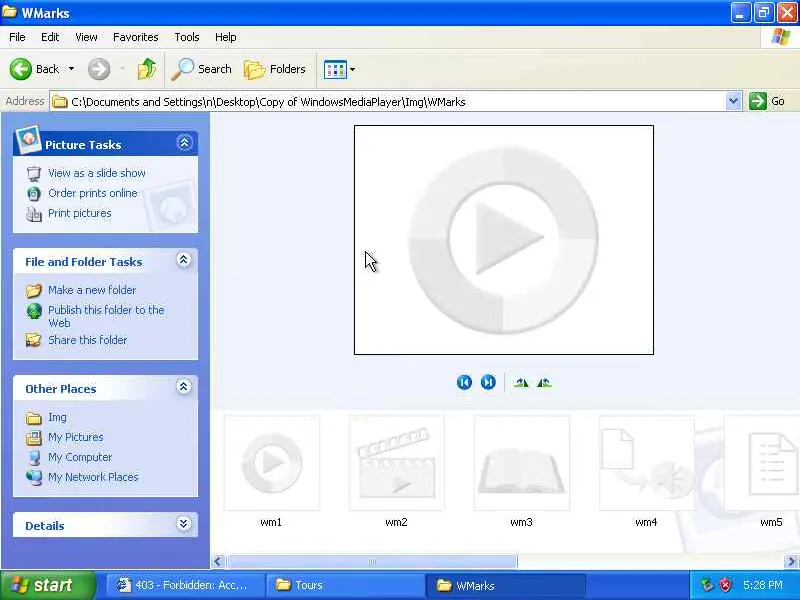
Task: Click inside the Address bar path
Action: point(388,102)
